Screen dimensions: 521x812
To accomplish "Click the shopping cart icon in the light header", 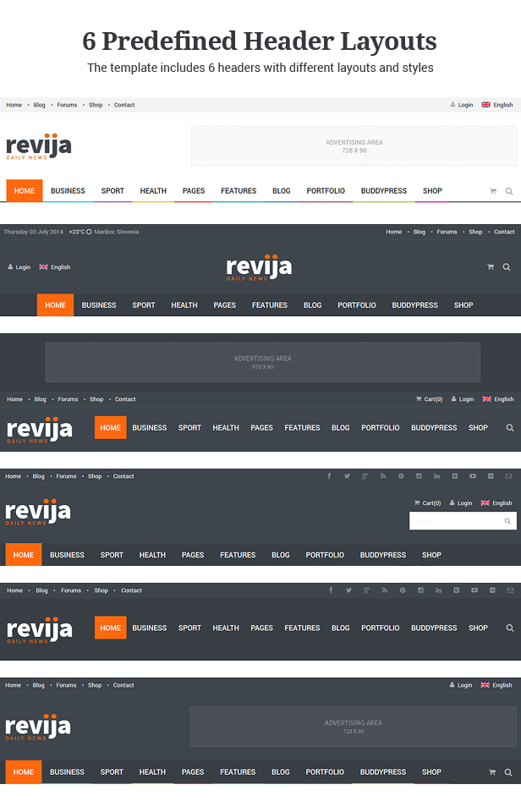I will pyautogui.click(x=492, y=191).
